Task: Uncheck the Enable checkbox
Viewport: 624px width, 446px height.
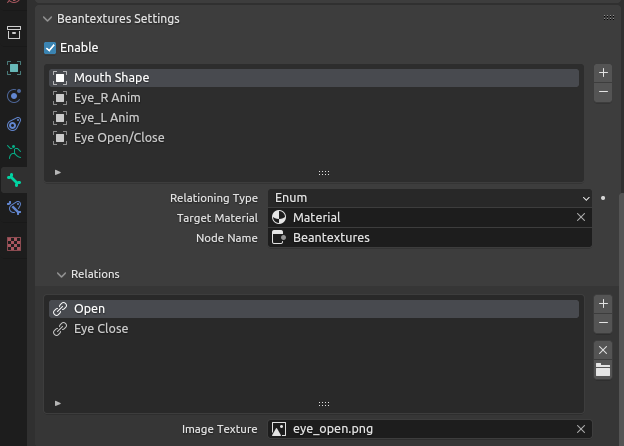Action: tap(50, 48)
